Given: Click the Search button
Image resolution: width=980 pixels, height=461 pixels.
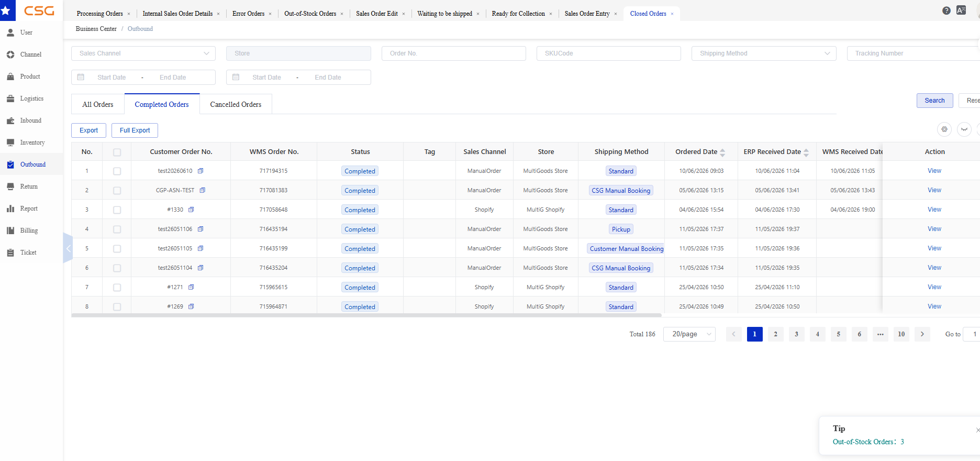Looking at the screenshot, I should click(934, 101).
